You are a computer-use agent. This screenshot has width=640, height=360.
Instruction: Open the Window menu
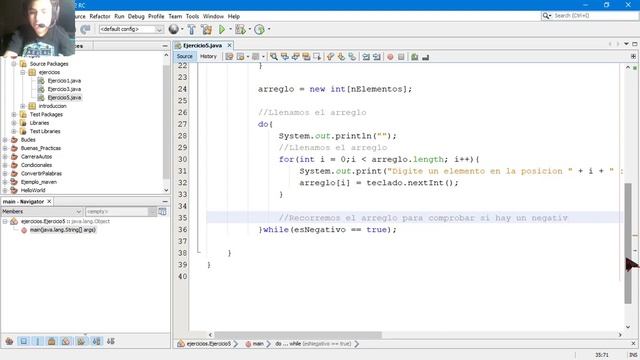213,16
